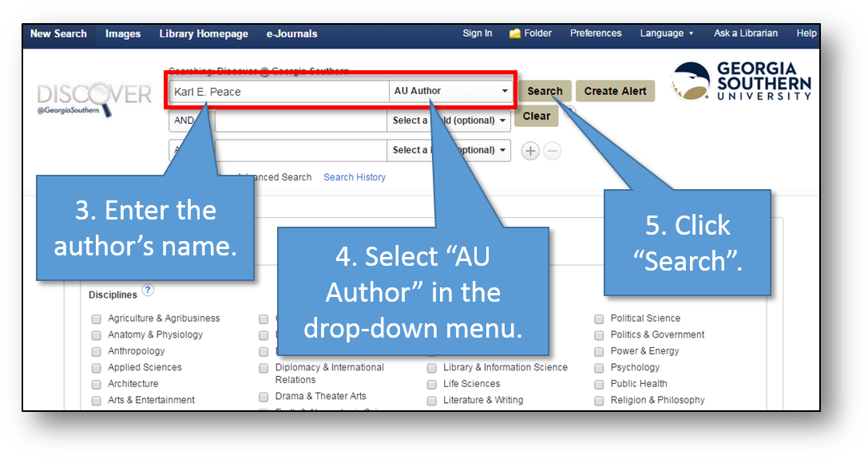
Task: Select the Public Health checkbox
Action: 599,384
